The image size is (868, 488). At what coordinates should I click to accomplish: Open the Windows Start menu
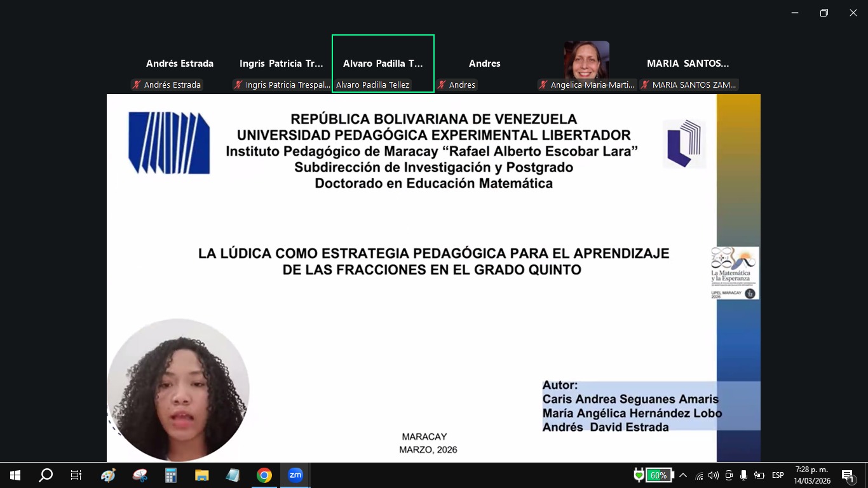(15, 475)
